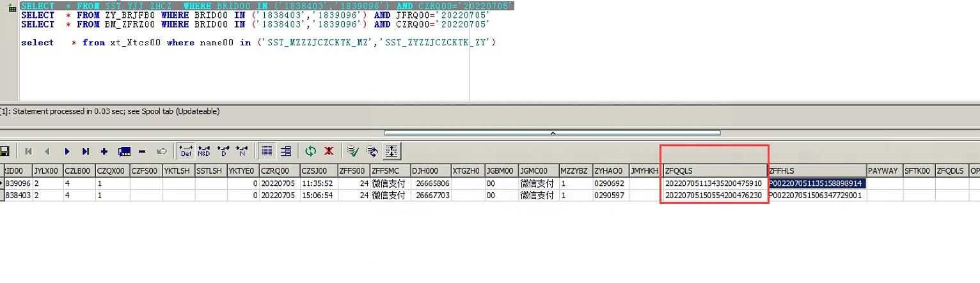Click the PAYWAY column header
Screen dimensions: 980x283
885,171
